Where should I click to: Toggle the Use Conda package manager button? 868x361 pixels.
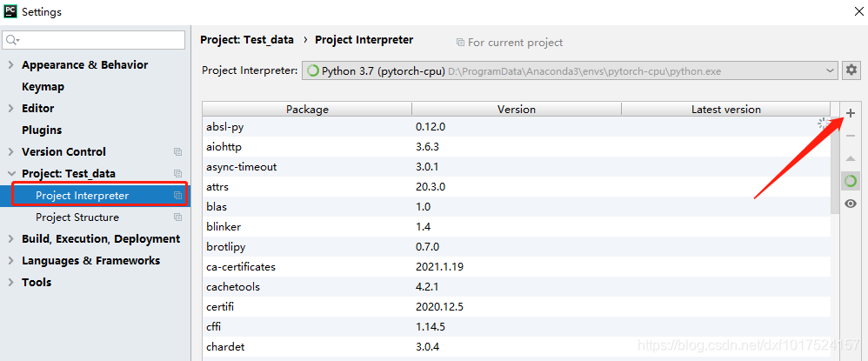point(850,181)
